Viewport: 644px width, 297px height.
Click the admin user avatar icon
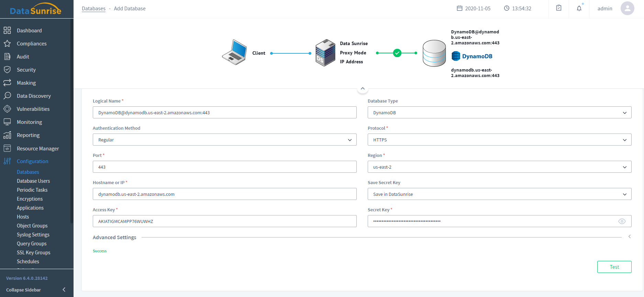pos(627,8)
